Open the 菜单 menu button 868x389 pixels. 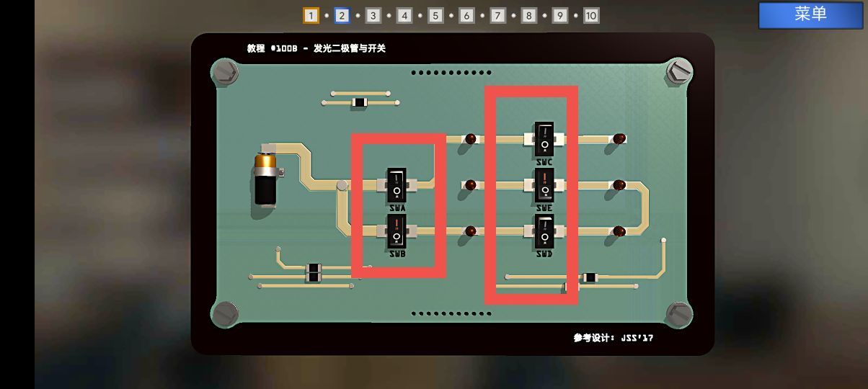pyautogui.click(x=810, y=14)
